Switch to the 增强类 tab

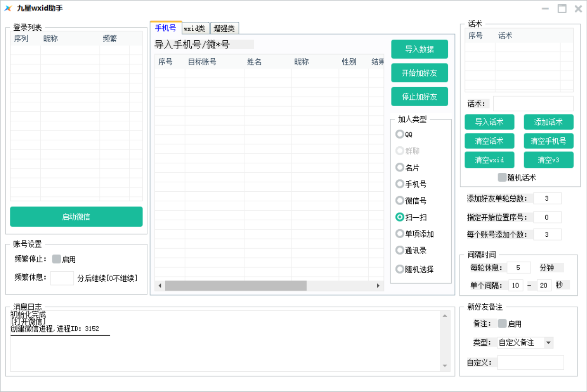[224, 28]
